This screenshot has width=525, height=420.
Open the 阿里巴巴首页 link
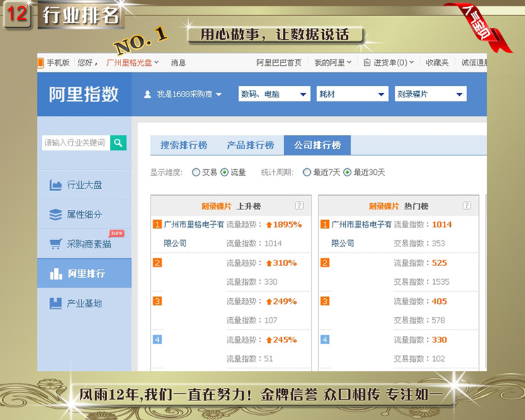(x=279, y=62)
